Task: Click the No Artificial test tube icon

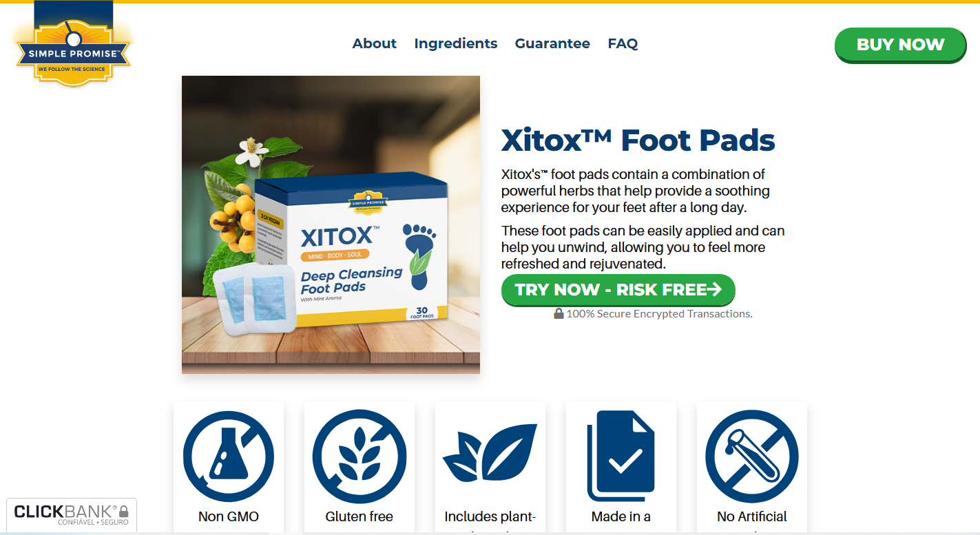Action: [x=752, y=457]
